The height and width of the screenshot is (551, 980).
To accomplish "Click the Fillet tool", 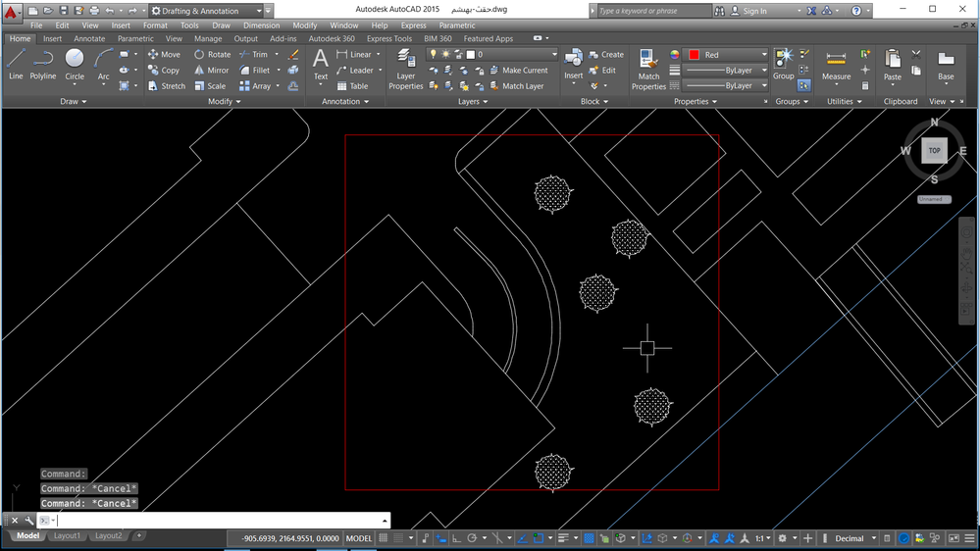I will pos(255,70).
